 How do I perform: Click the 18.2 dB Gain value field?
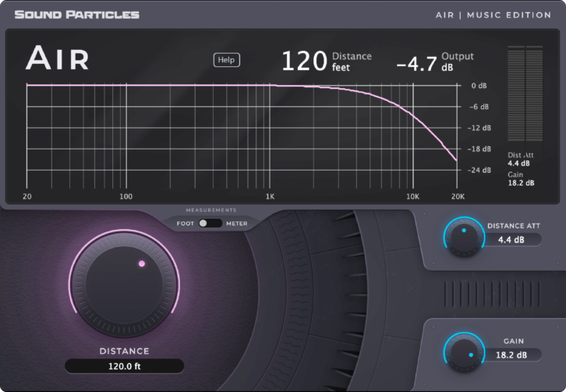click(513, 355)
